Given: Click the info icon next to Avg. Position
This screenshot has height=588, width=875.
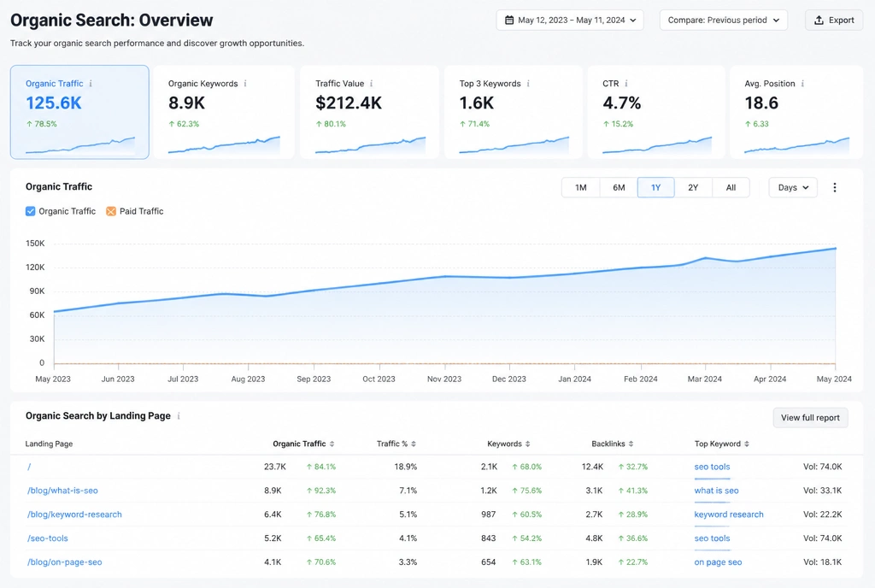Looking at the screenshot, I should coord(803,84).
